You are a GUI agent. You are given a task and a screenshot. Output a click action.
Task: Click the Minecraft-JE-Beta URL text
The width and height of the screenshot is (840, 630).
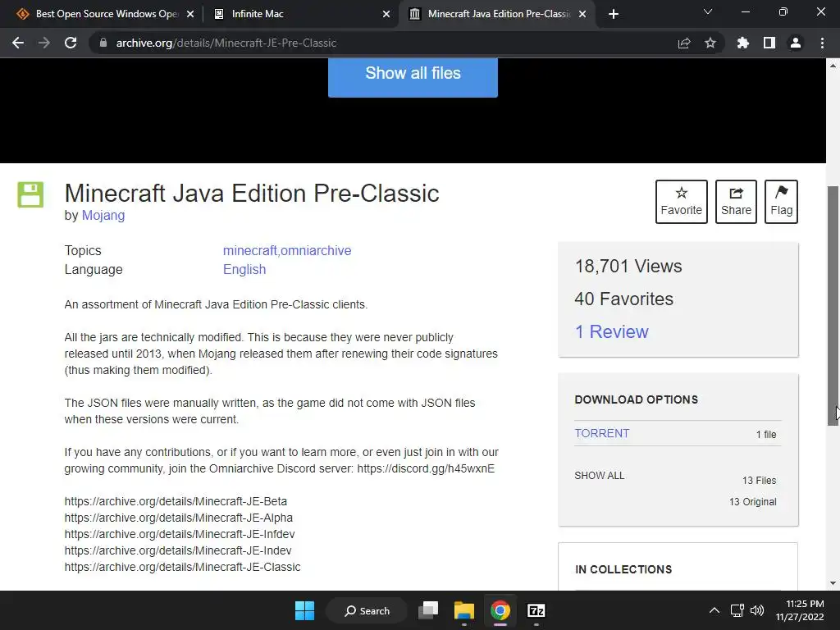176,501
